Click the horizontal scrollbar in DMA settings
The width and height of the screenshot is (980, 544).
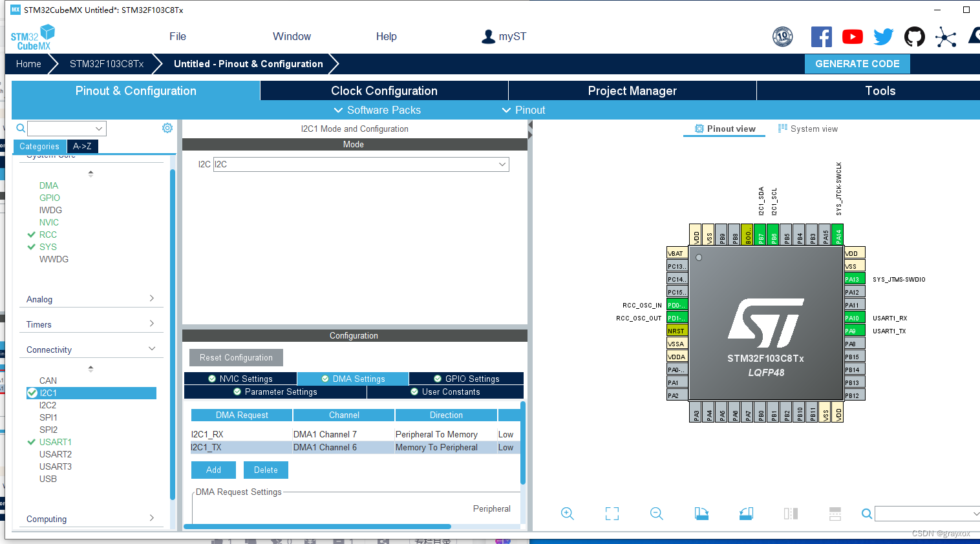317,527
